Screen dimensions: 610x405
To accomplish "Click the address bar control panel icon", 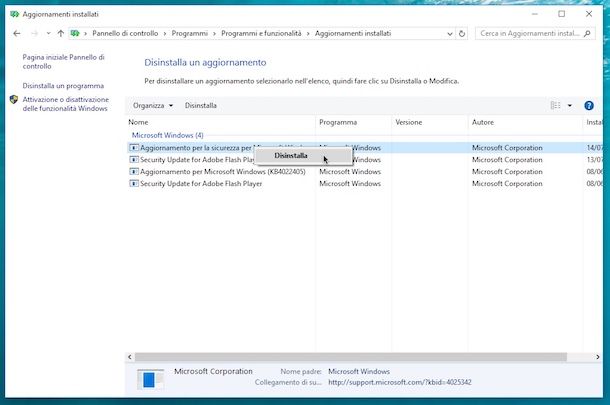I will [x=75, y=33].
